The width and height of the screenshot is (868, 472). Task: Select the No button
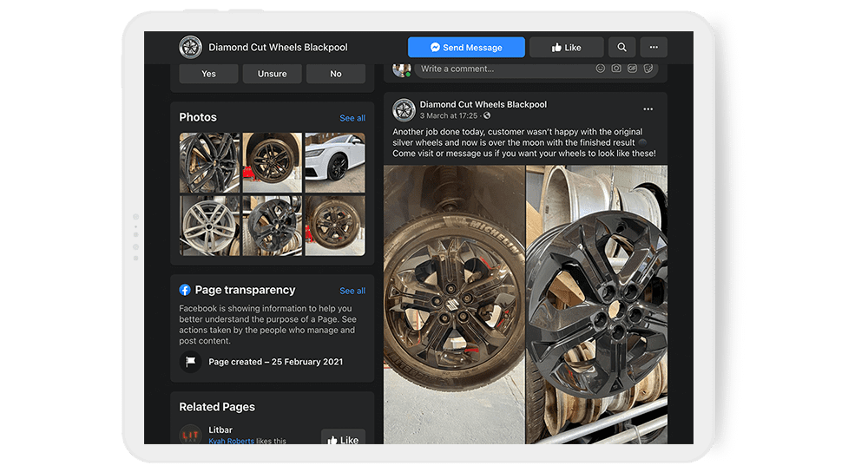pyautogui.click(x=336, y=74)
